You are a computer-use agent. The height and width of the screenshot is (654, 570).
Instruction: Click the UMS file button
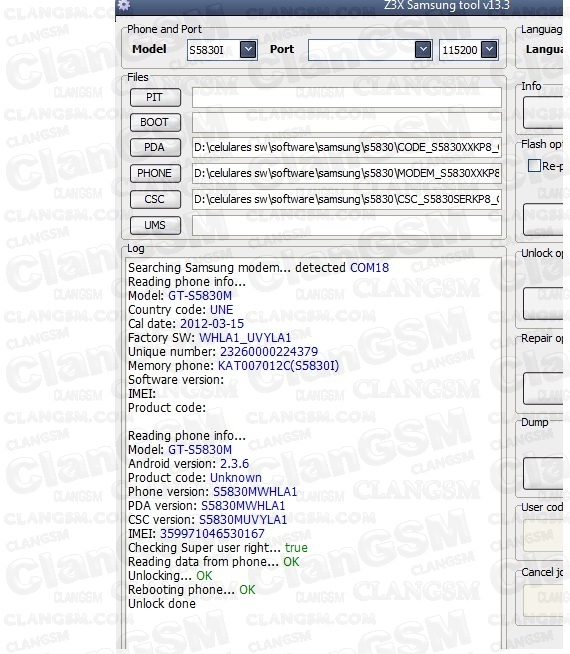(x=155, y=225)
